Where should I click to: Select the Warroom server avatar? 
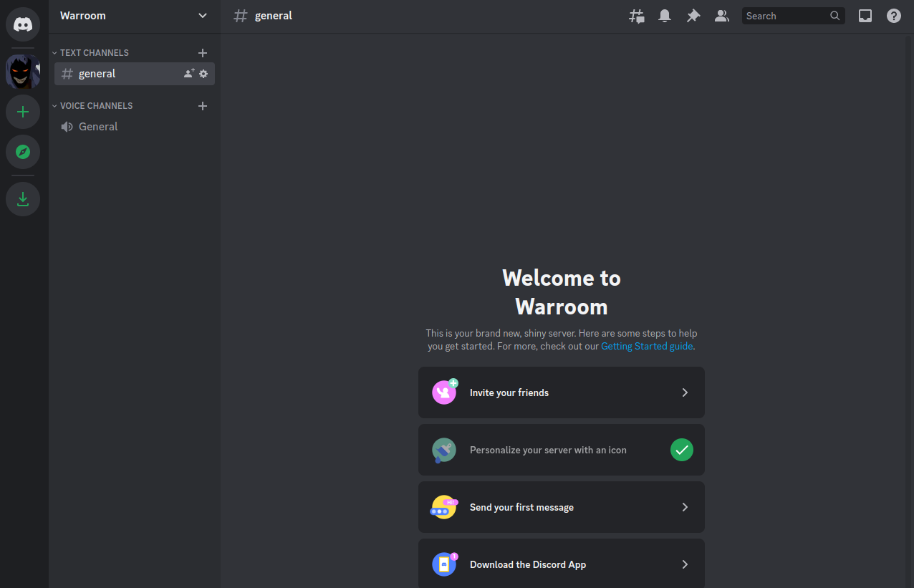tap(23, 72)
